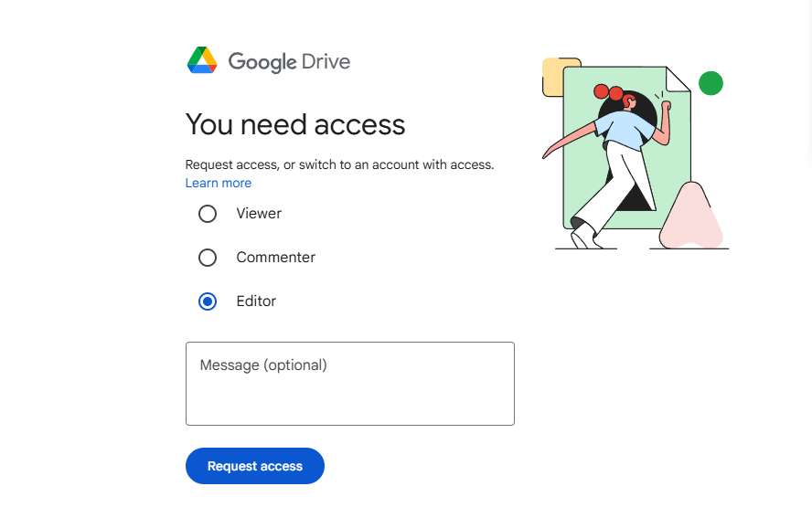
Task: Click the Viewer option label
Action: [259, 213]
